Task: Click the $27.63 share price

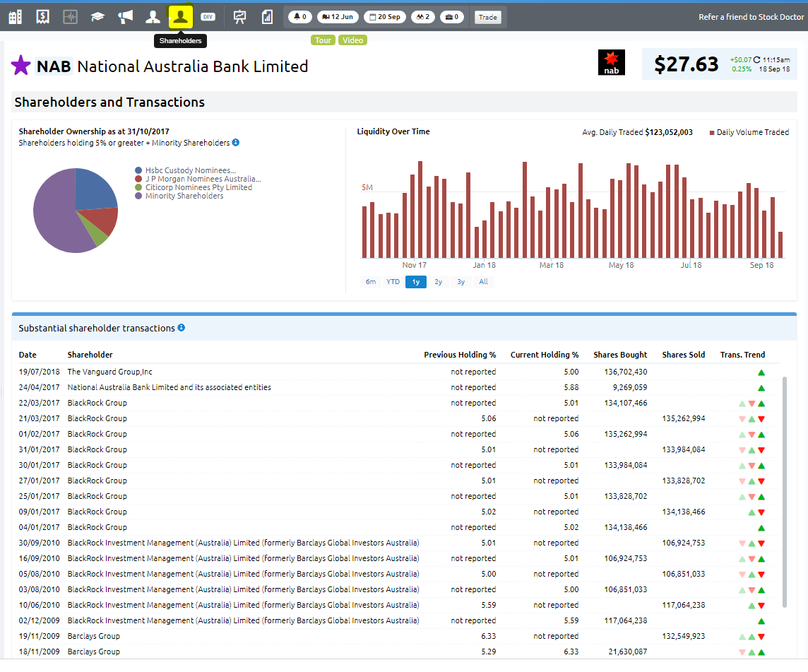Action: 686,64
